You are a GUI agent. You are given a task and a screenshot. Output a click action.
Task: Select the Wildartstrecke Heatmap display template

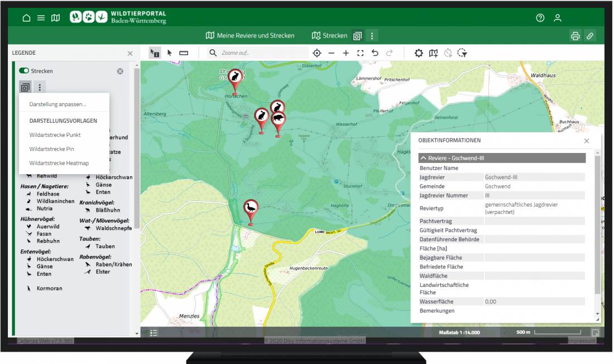point(59,162)
